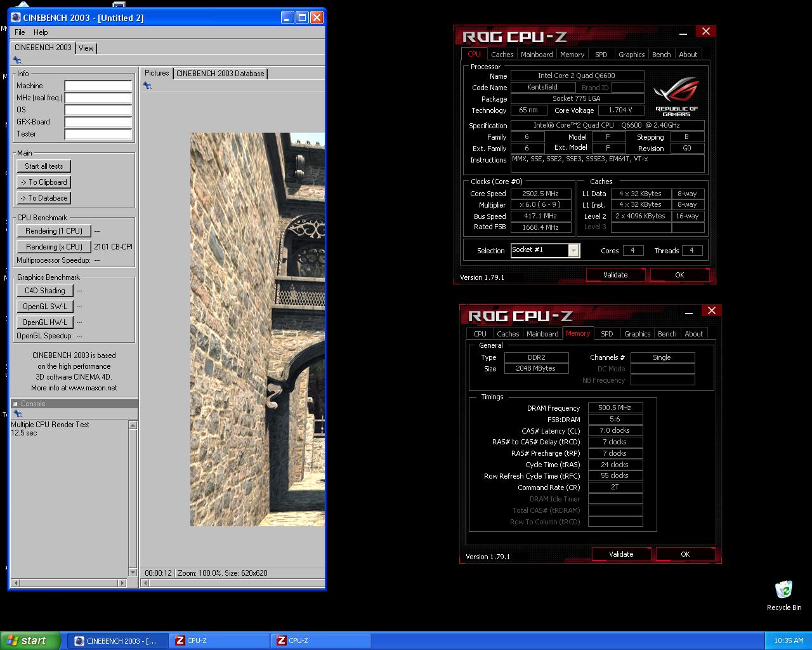
Task: Run the OpenGL SW-L test
Action: click(x=45, y=307)
